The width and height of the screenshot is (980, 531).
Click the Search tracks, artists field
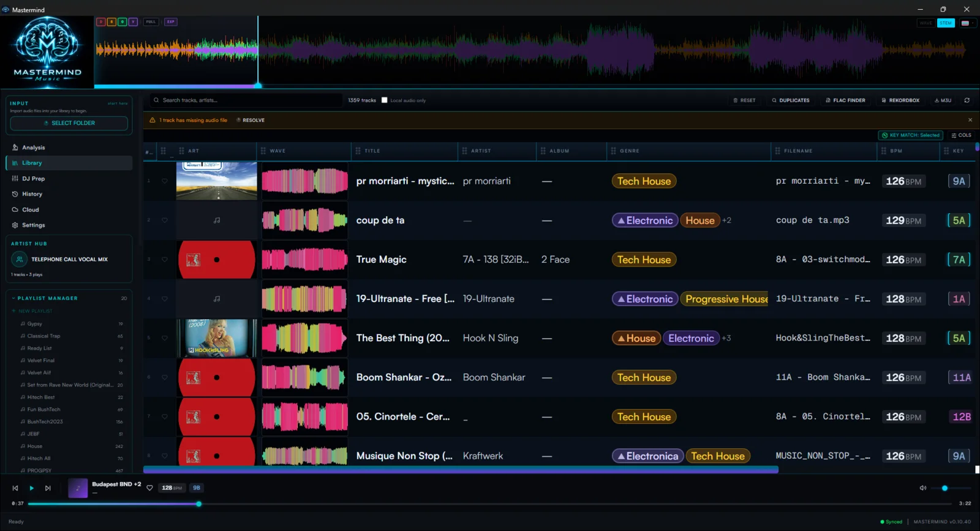pos(246,100)
